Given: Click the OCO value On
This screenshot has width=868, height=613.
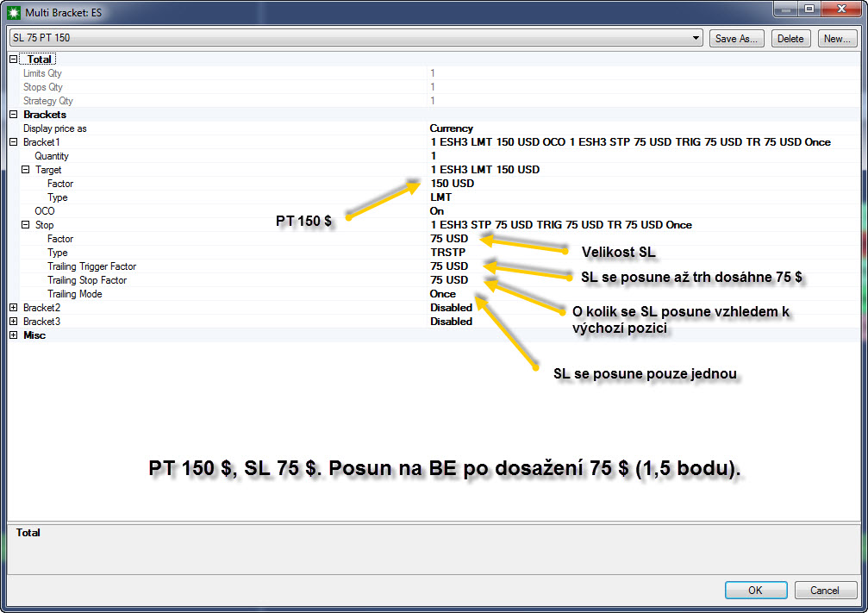Looking at the screenshot, I should (x=437, y=211).
